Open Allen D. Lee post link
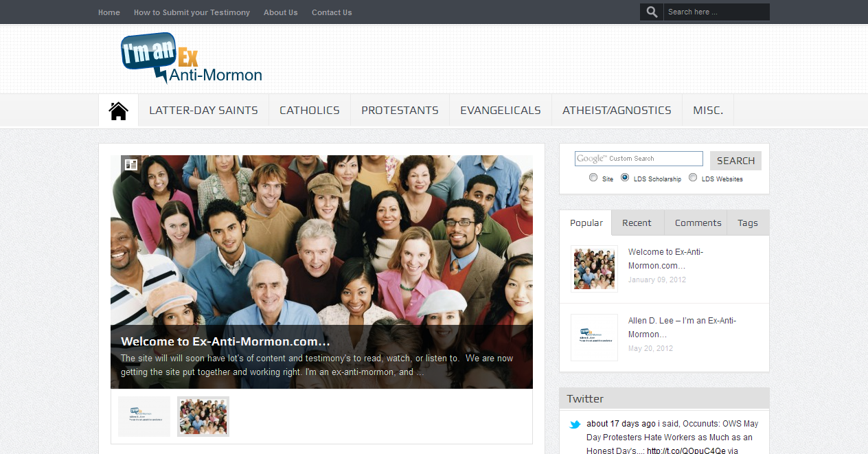This screenshot has width=868, height=454. pos(682,328)
